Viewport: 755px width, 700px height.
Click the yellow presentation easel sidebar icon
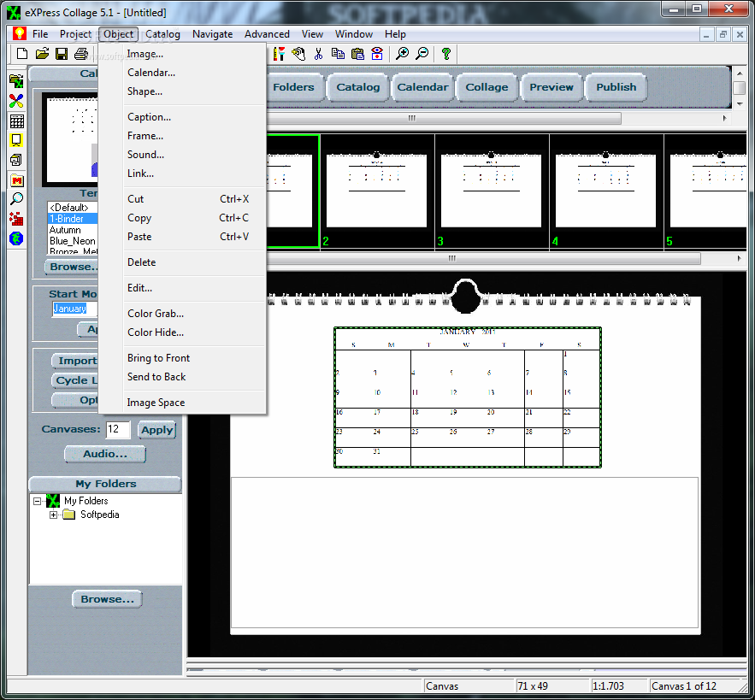[16, 140]
